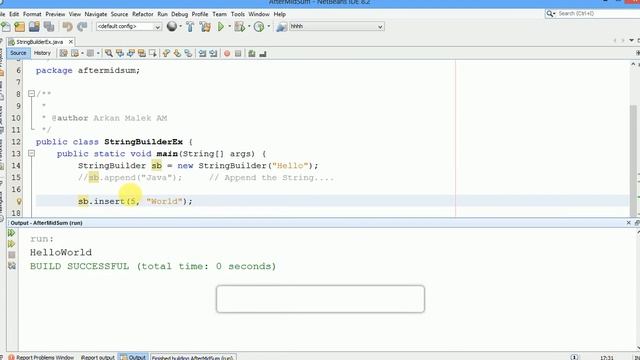Select the StringBuilderEx.java editor tab
This screenshot has width=640, height=360.
click(39, 42)
